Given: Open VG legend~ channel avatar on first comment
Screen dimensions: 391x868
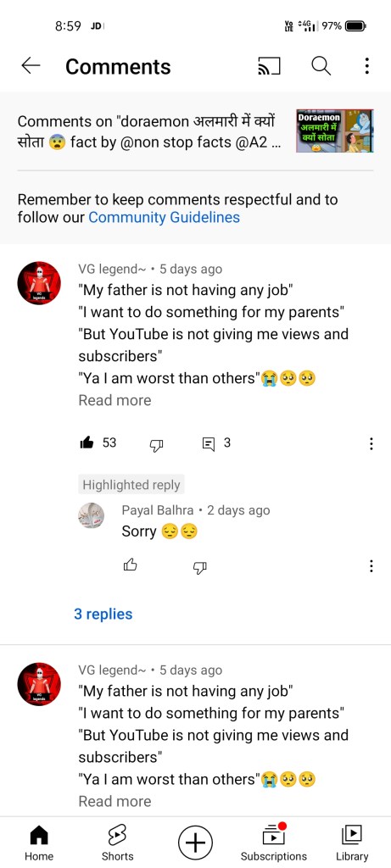Looking at the screenshot, I should pyautogui.click(x=39, y=282).
